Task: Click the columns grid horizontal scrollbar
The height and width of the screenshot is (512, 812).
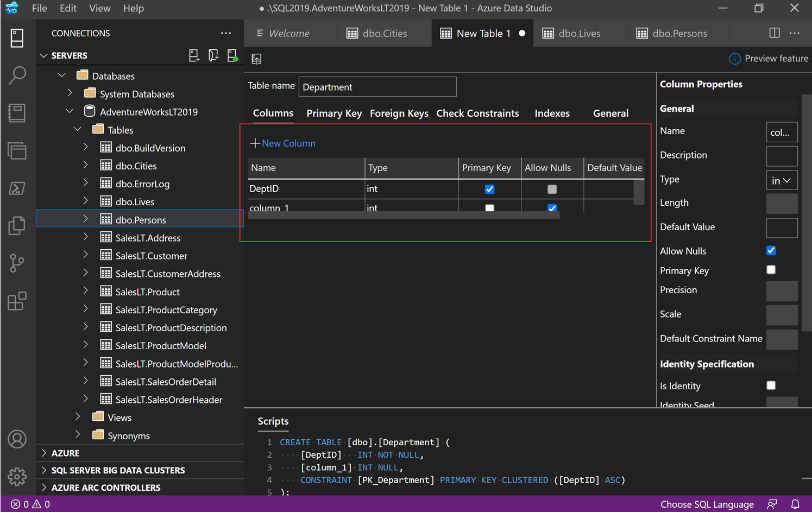Action: tap(404, 215)
